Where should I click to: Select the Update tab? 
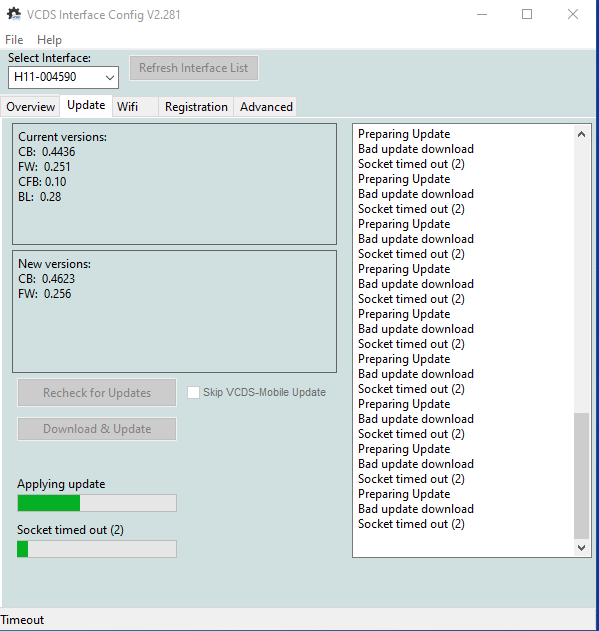click(86, 105)
